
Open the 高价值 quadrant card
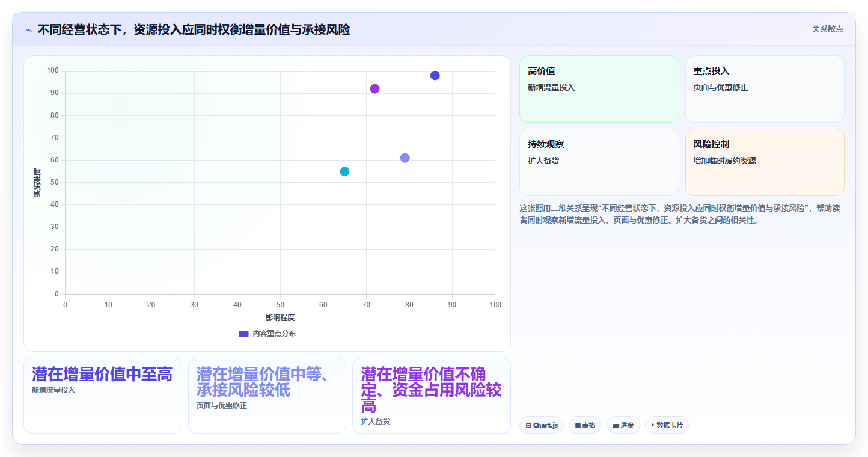pos(599,89)
